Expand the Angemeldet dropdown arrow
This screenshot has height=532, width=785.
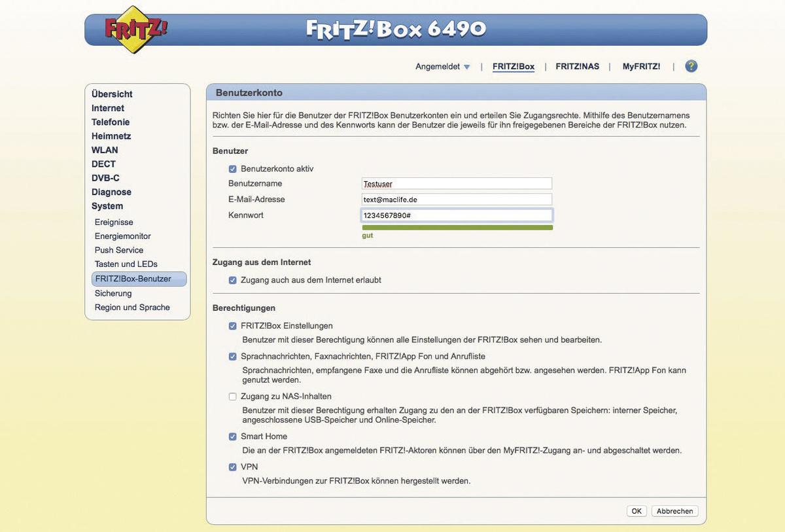467,67
